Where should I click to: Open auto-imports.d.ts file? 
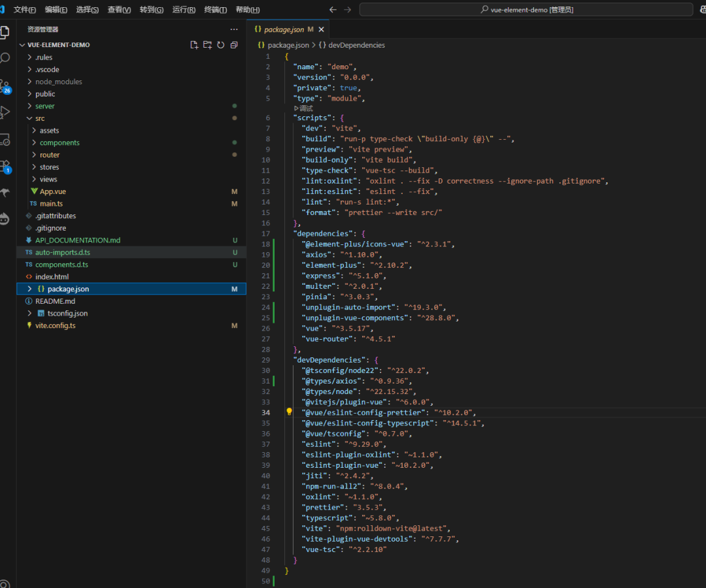63,252
